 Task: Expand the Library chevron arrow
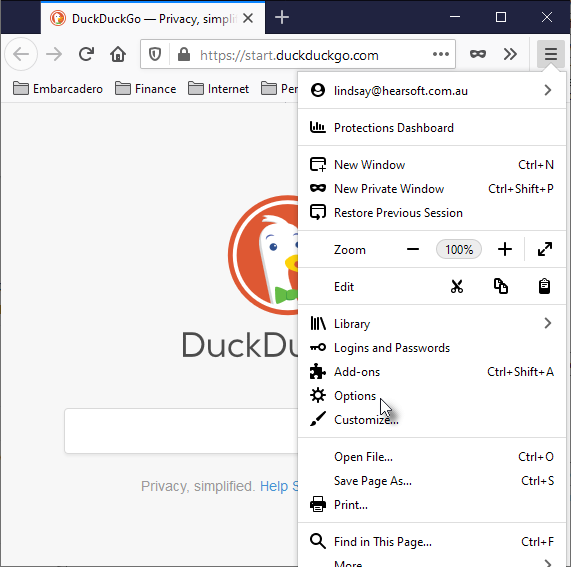[x=548, y=323]
